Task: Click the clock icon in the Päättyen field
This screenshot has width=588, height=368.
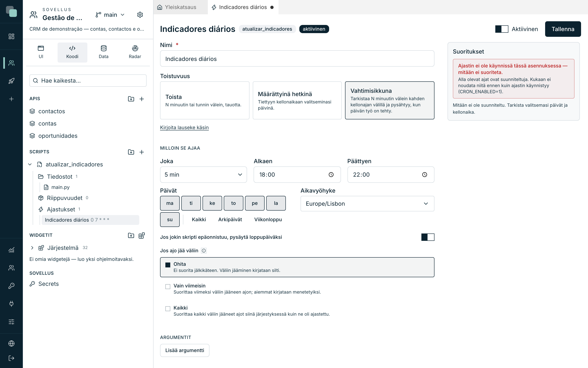Action: [424, 175]
